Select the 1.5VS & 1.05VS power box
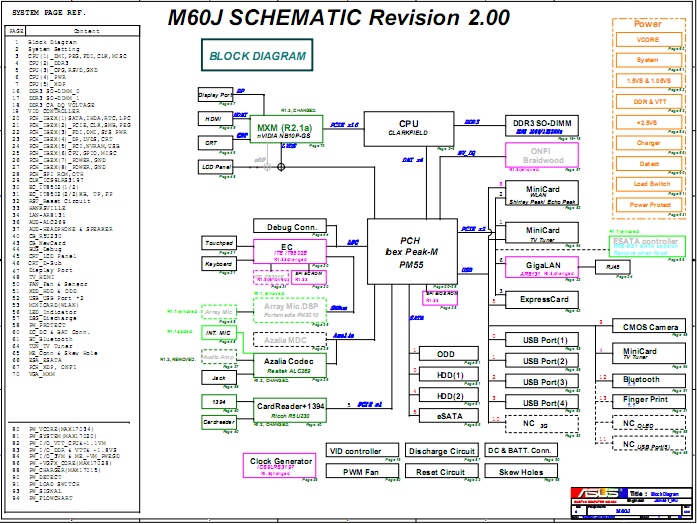Screen dimensions: 697x524 [x=649, y=80]
